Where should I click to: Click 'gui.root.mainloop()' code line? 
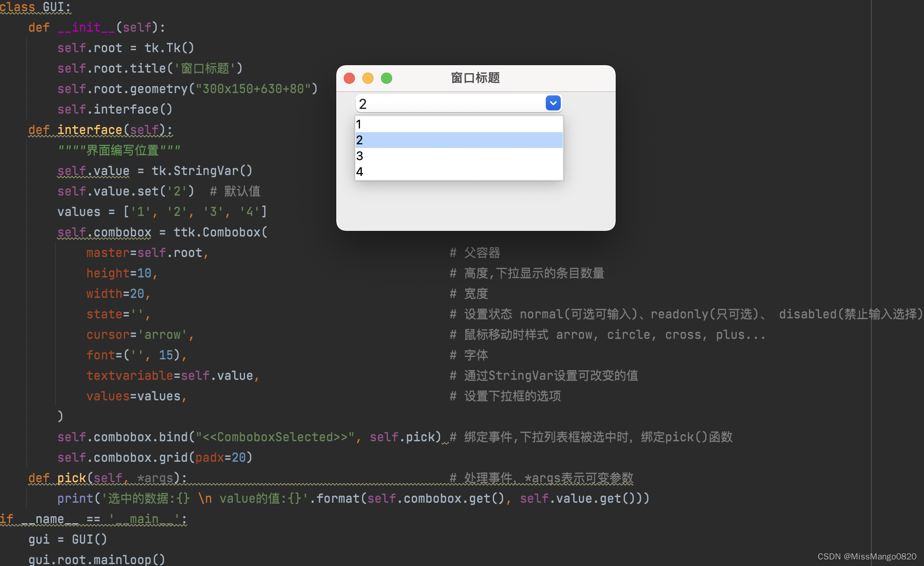[x=97, y=559]
